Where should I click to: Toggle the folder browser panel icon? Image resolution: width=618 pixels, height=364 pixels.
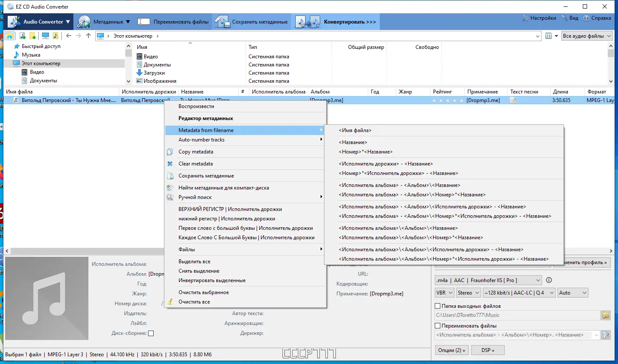pyautogui.click(x=9, y=36)
